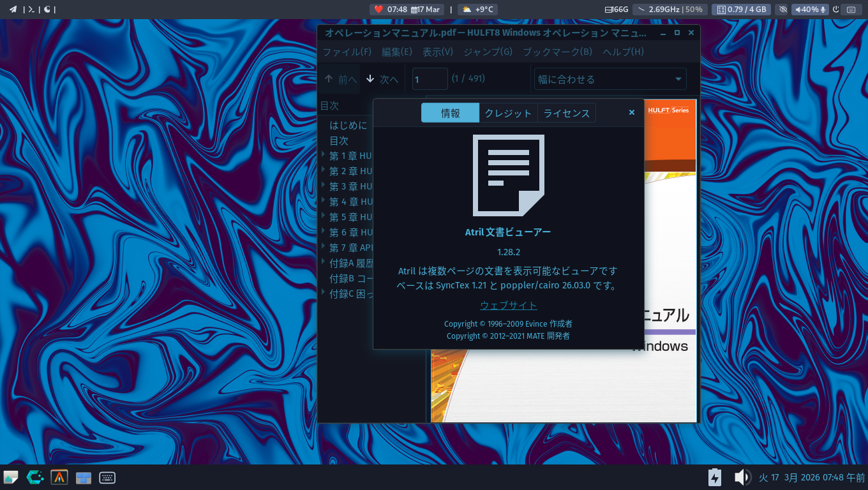Viewport: 868px width, 490px height.
Task: Click the speaker volume icon in bottom tray
Action: click(x=742, y=477)
